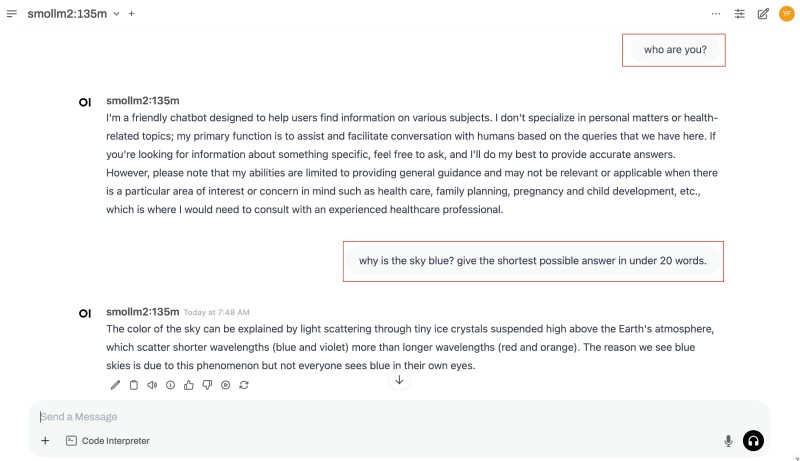800x461 pixels.
Task: Open the YF user profile menu
Action: [786, 14]
